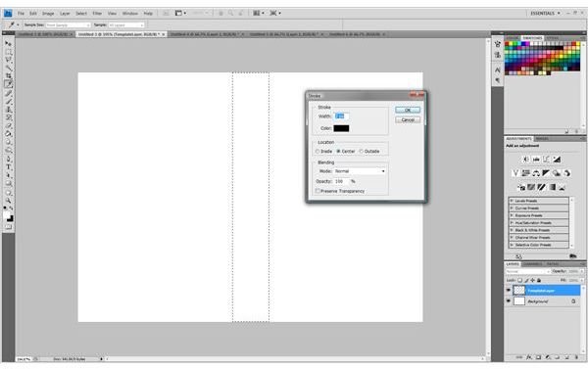Open the Filter menu
Viewport: 588px width, 369px height.
pos(97,14)
